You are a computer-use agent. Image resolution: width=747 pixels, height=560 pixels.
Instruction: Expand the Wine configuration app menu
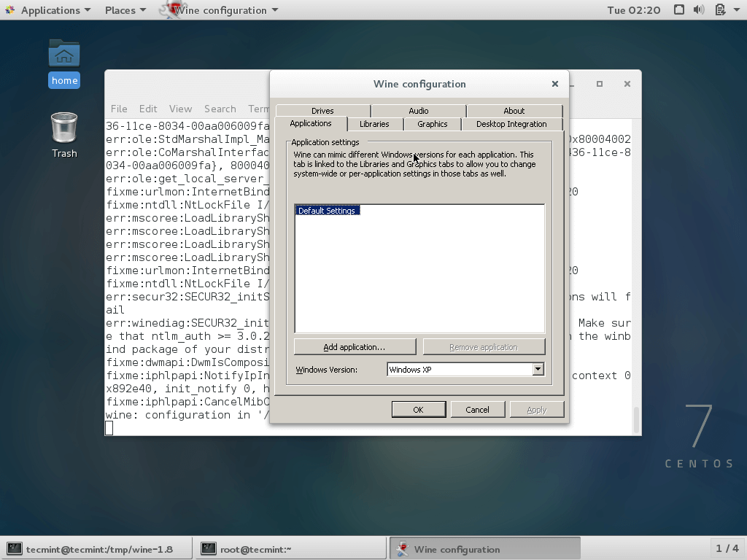[x=225, y=10]
